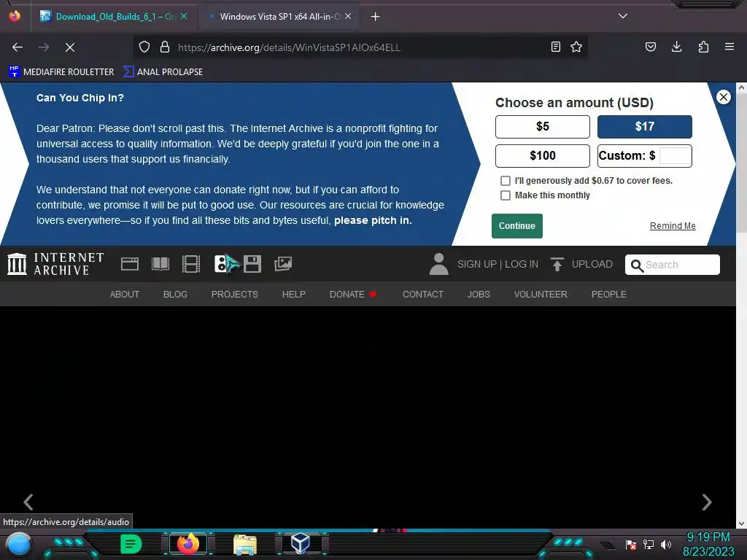Open the Downloads panel

[x=676, y=47]
